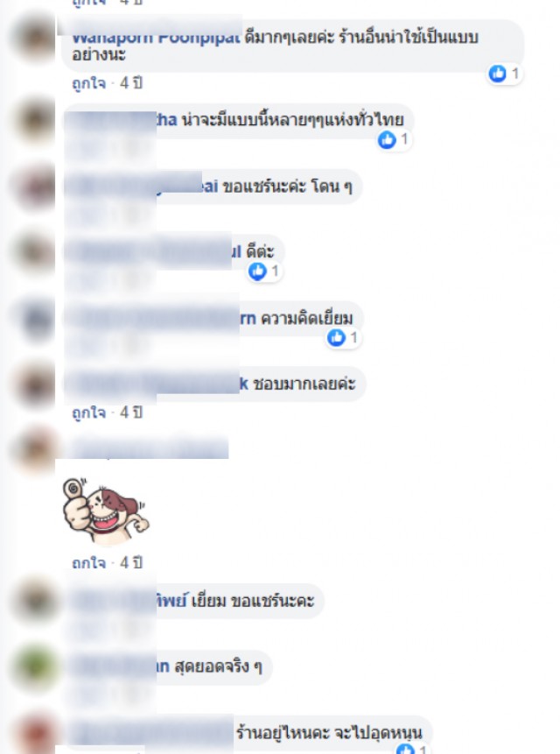
Task: Click ถูกใจ under the 'ดีมากๆเลยค่ะ' comment
Action: point(89,84)
